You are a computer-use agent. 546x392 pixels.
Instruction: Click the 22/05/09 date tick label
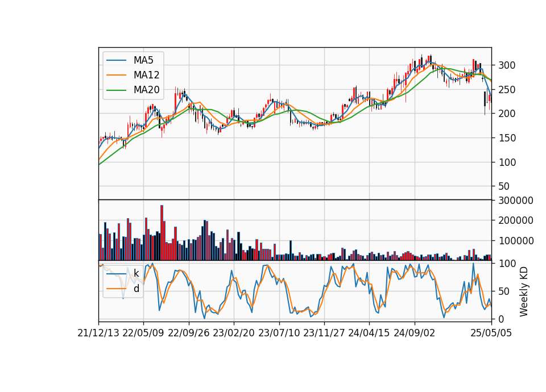tap(143, 333)
